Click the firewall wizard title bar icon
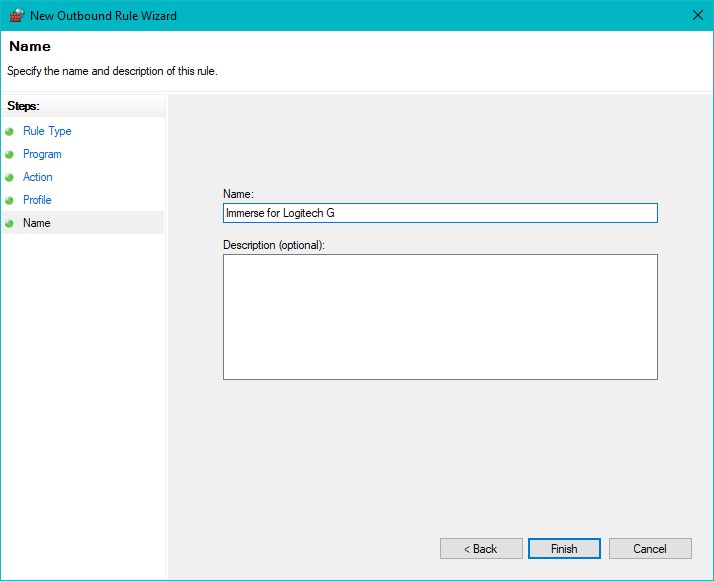 pos(17,15)
